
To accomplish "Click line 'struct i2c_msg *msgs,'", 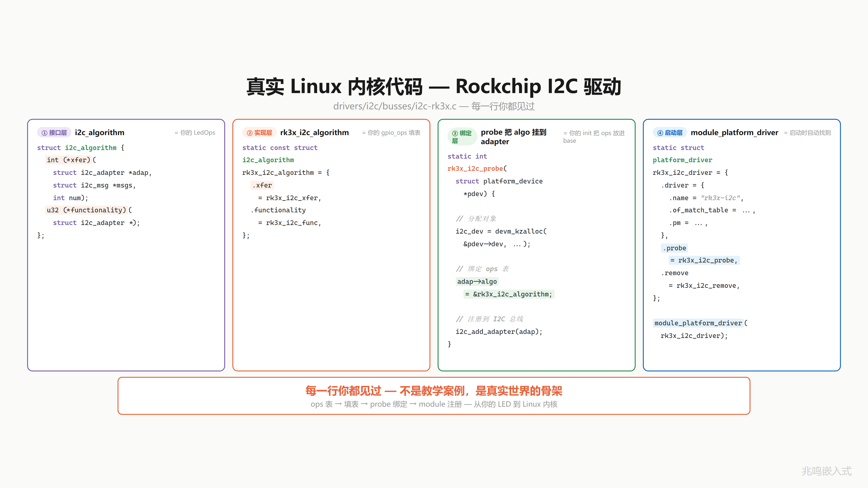I will click(94, 185).
